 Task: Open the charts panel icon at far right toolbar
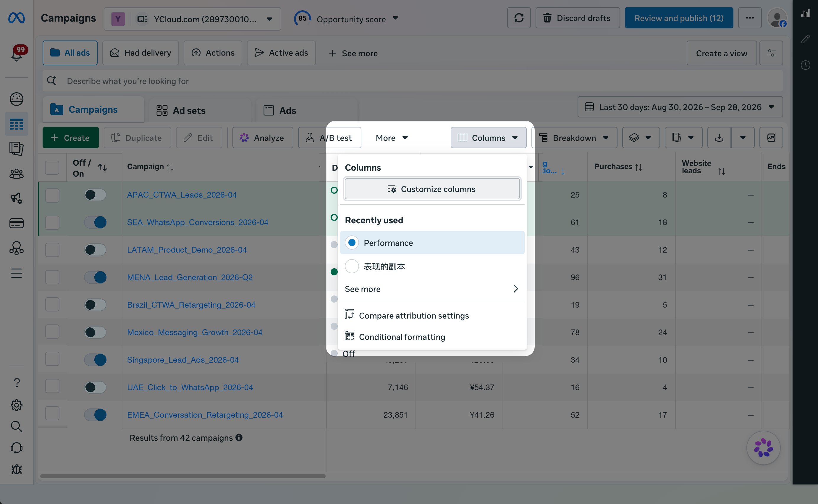pos(771,138)
